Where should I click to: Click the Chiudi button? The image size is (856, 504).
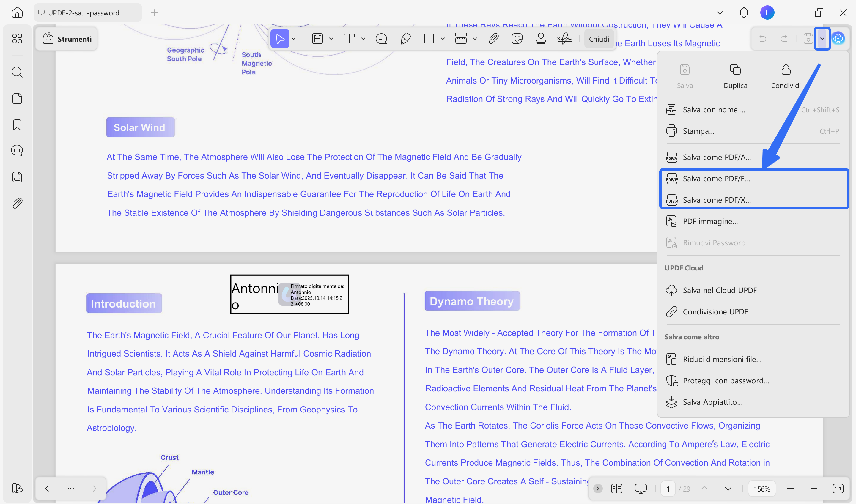[x=599, y=38]
